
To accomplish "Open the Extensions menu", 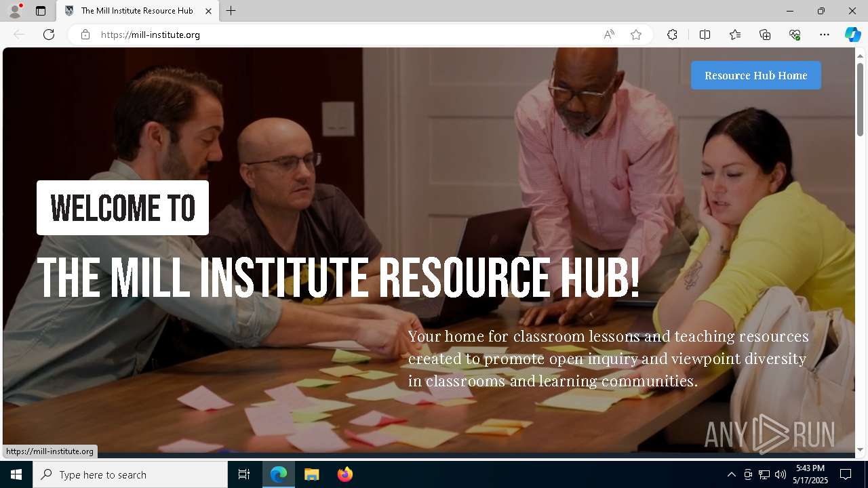I will [x=672, y=35].
